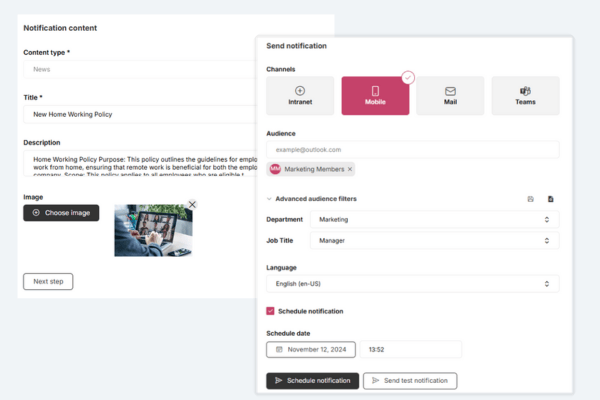600x400 pixels.
Task: Open the Department dropdown
Action: (434, 219)
